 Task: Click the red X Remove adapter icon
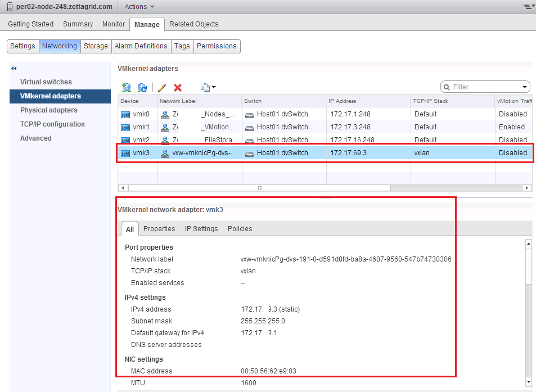[x=177, y=88]
